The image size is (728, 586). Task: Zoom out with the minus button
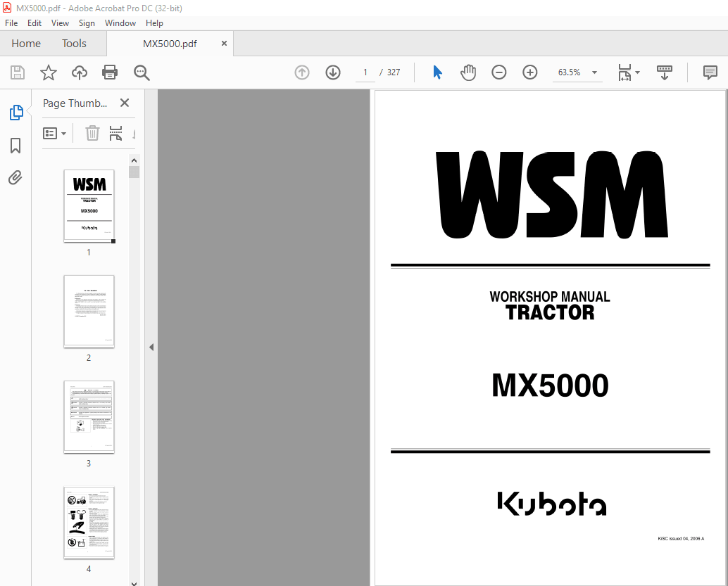(499, 72)
